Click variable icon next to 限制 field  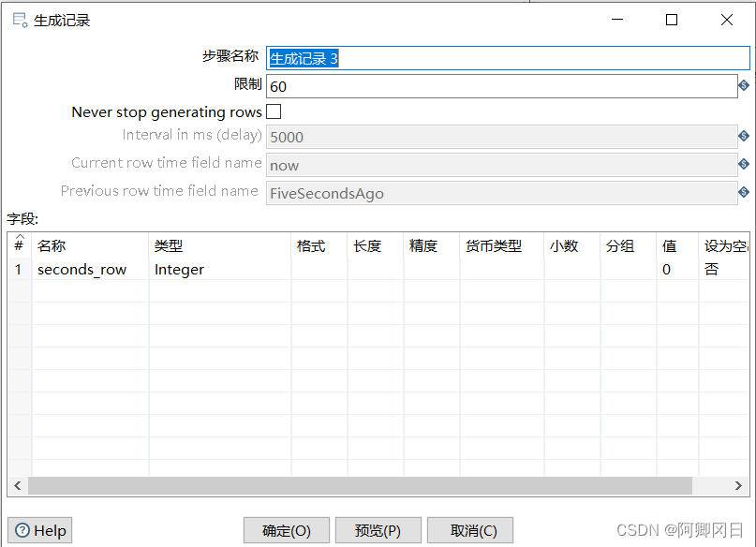click(744, 86)
